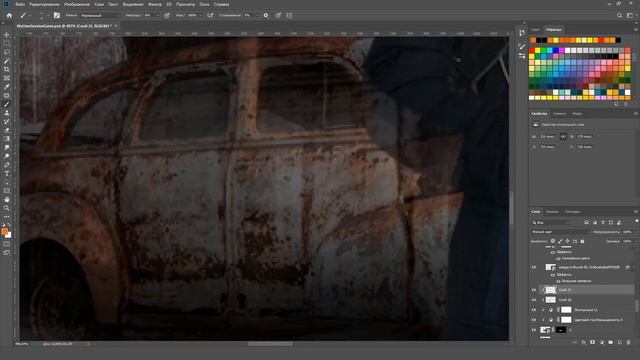This screenshot has height=360, width=640.
Task: Select the Gradient tool
Action: click(x=7, y=139)
